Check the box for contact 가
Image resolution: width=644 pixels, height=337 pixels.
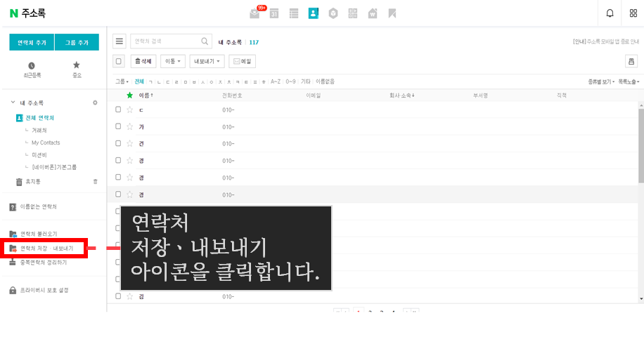tap(118, 126)
